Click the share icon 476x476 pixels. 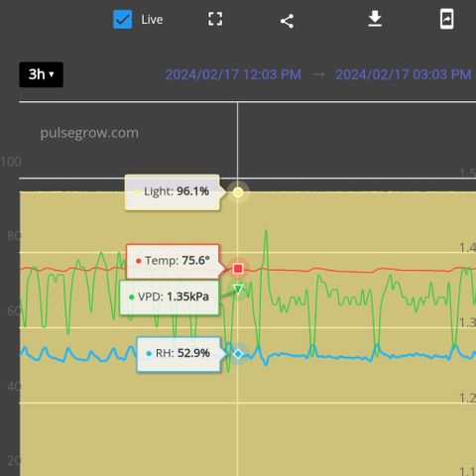pos(287,21)
